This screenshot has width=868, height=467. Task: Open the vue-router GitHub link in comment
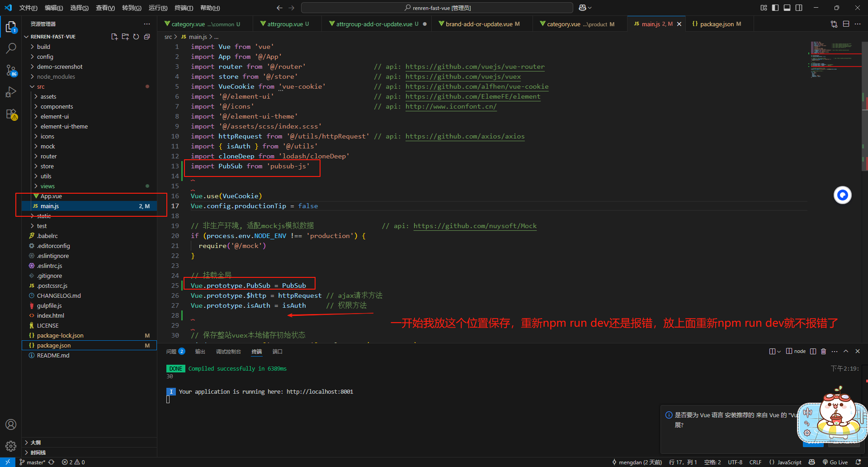[475, 67]
